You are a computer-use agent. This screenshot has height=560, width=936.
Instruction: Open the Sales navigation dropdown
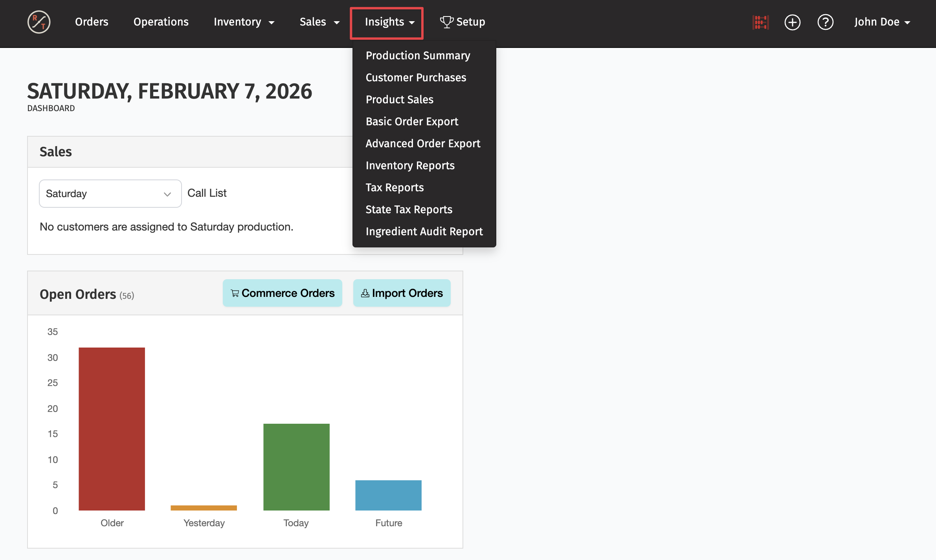click(x=319, y=22)
